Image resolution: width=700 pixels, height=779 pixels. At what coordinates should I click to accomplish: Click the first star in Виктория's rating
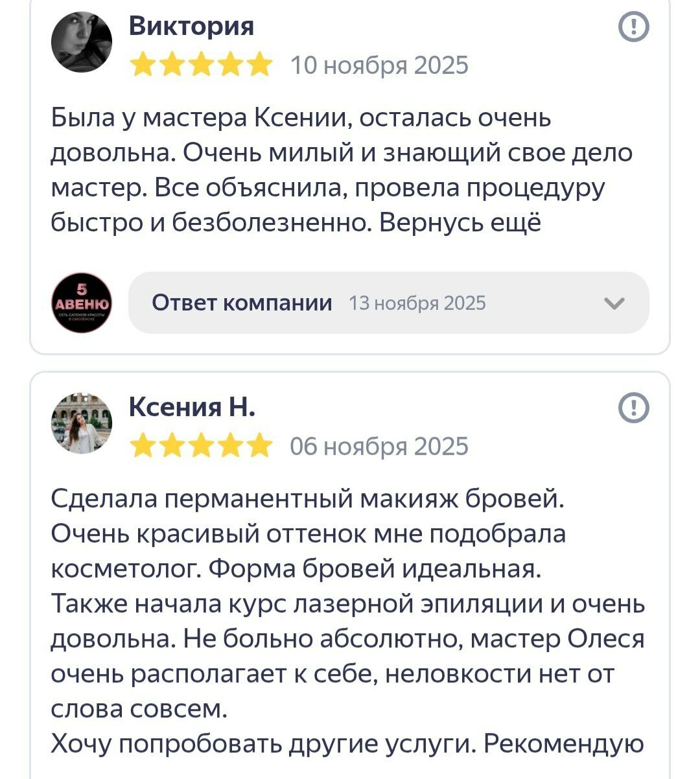tap(143, 65)
